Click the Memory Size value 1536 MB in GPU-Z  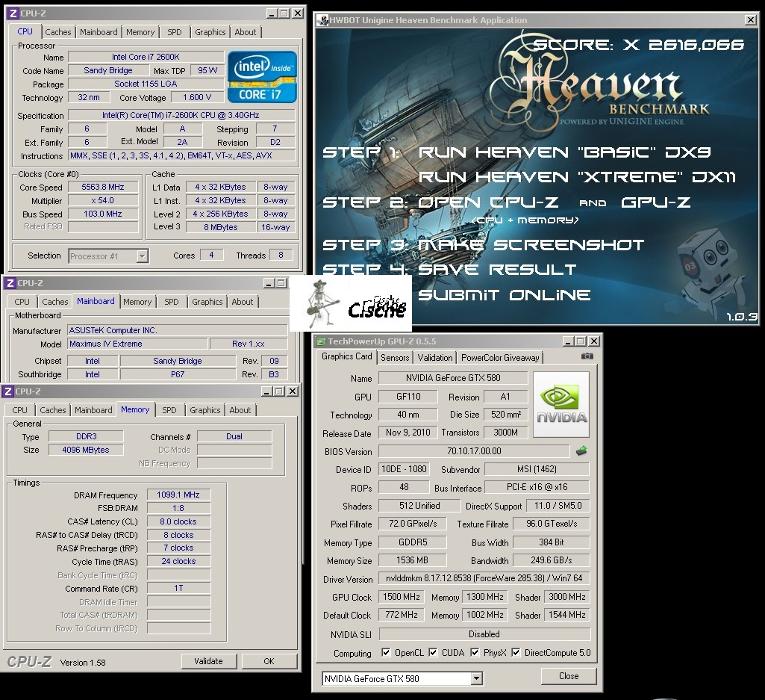pos(412,560)
